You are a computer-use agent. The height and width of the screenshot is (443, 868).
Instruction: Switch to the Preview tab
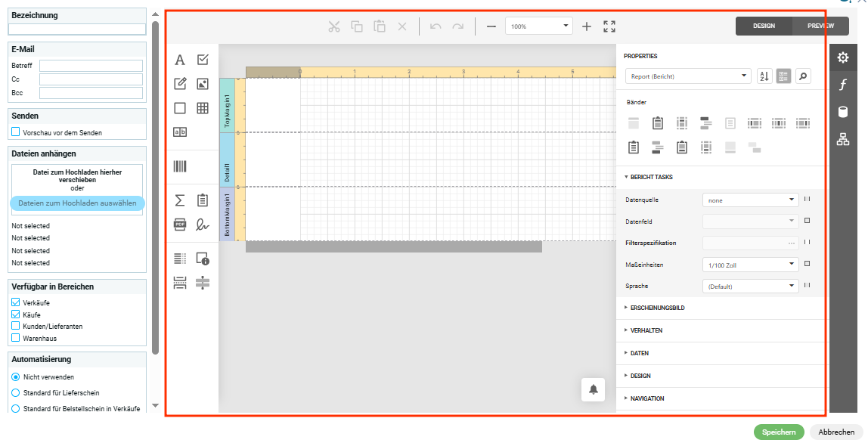(x=820, y=26)
